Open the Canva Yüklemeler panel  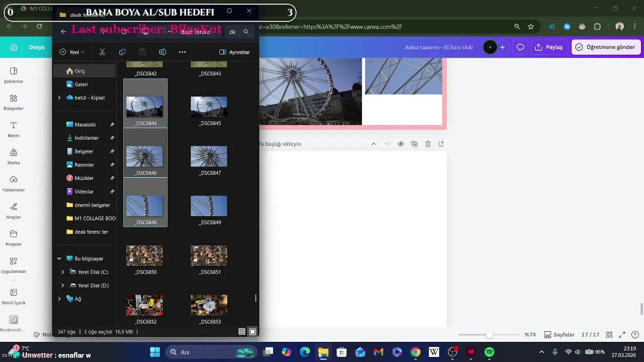coord(14,184)
